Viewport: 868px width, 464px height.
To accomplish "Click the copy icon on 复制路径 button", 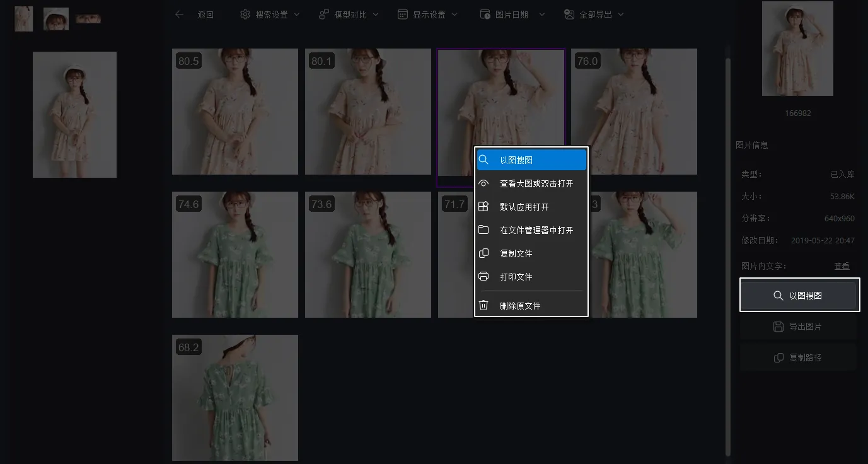I will coord(777,357).
